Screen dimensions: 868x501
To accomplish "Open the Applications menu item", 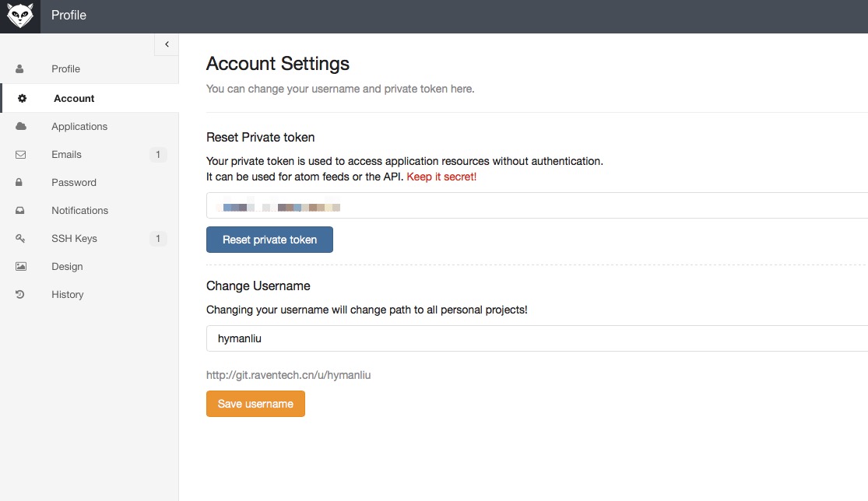I will 79,127.
